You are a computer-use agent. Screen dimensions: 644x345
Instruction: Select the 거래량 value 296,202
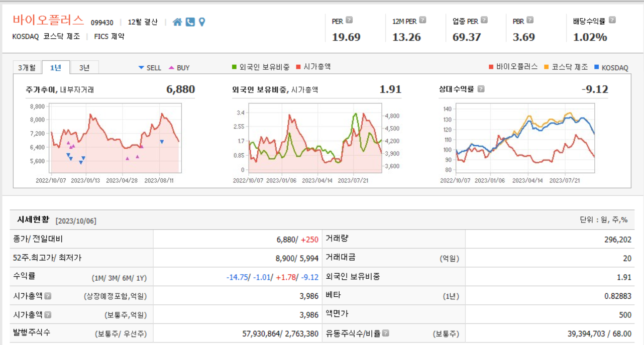click(x=618, y=240)
